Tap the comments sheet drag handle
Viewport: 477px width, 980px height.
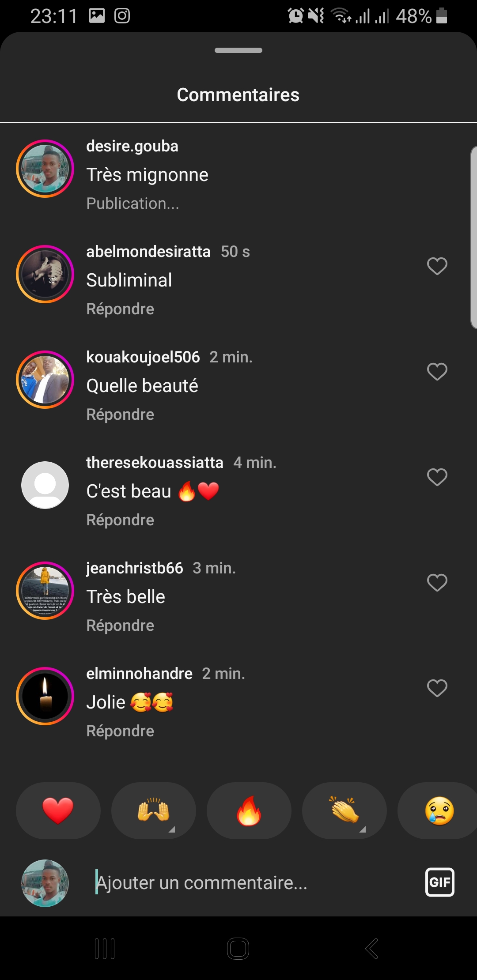(238, 50)
